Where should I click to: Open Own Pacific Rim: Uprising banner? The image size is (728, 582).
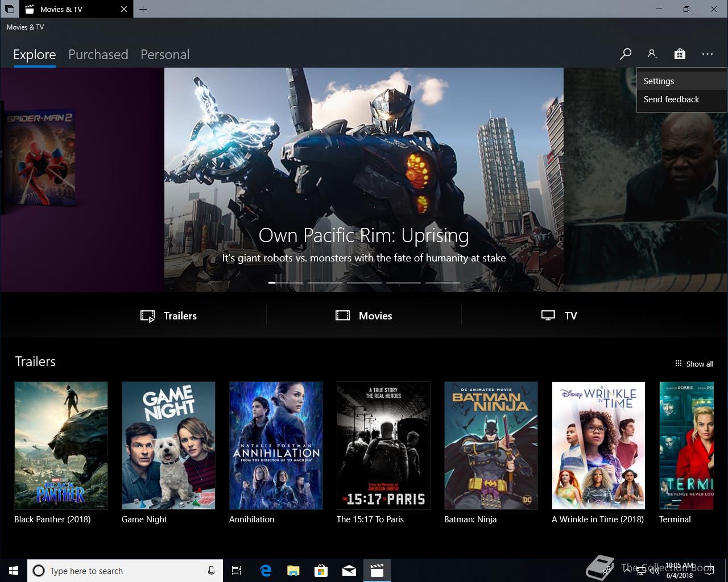click(x=364, y=180)
